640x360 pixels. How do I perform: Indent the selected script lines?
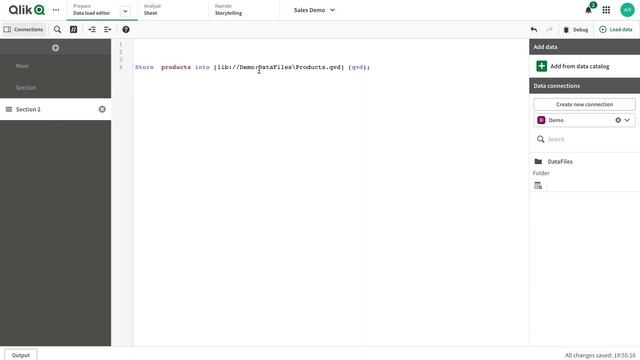click(92, 29)
